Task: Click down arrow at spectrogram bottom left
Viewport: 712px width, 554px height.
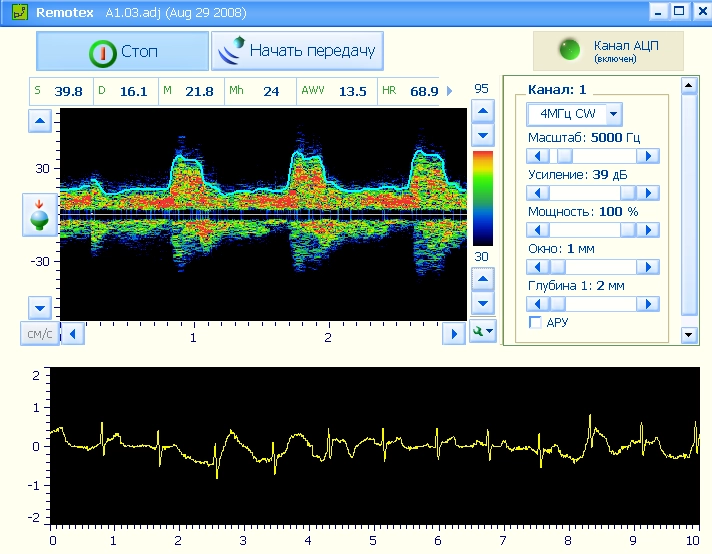Action: pyautogui.click(x=40, y=307)
